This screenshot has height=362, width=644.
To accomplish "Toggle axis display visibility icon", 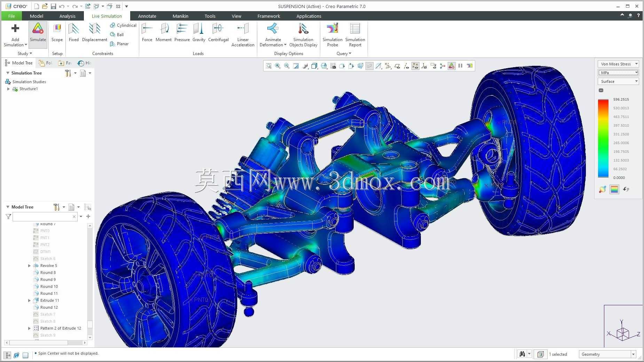I will pyautogui.click(x=406, y=66).
